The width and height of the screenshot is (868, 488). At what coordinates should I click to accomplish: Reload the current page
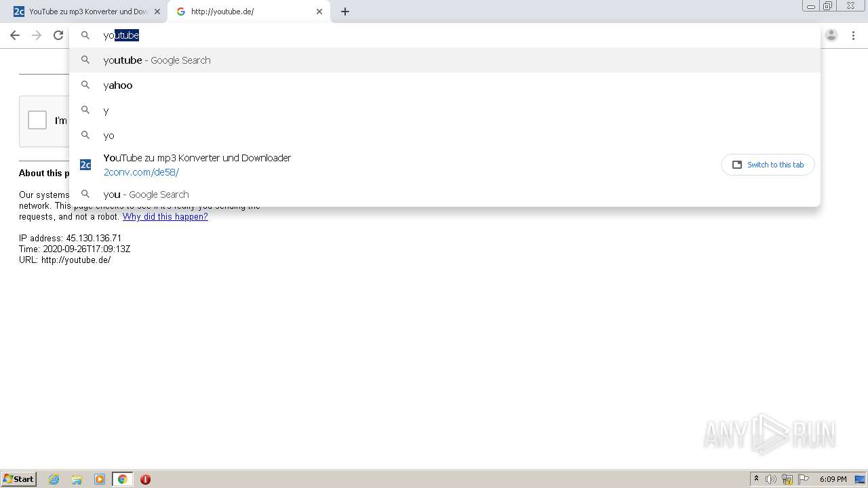(58, 35)
